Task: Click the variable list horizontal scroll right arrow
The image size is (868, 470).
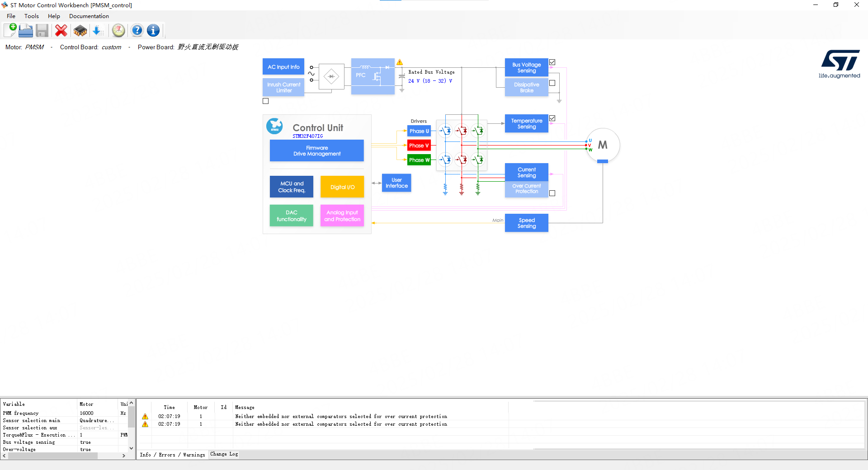Action: point(124,456)
